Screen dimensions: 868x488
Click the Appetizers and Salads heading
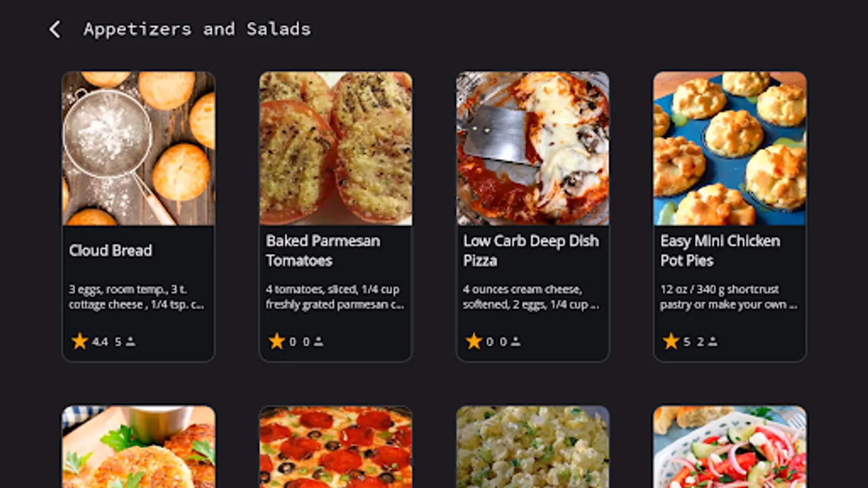coord(197,29)
